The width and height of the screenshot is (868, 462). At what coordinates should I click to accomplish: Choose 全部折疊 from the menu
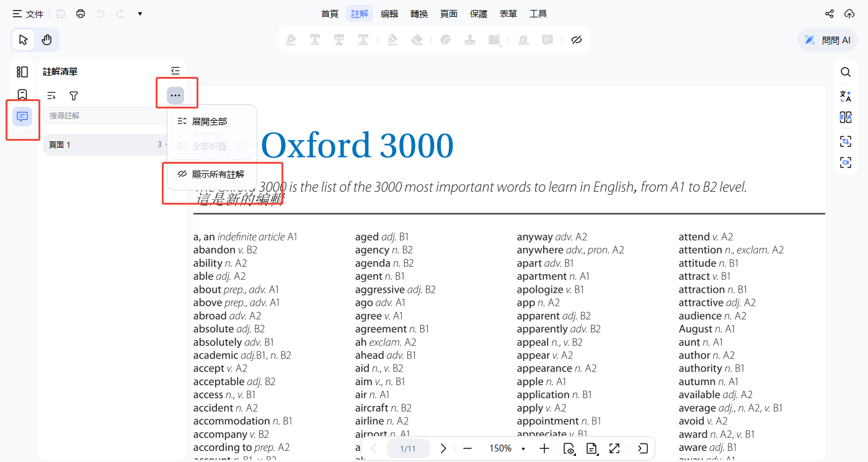[212, 146]
